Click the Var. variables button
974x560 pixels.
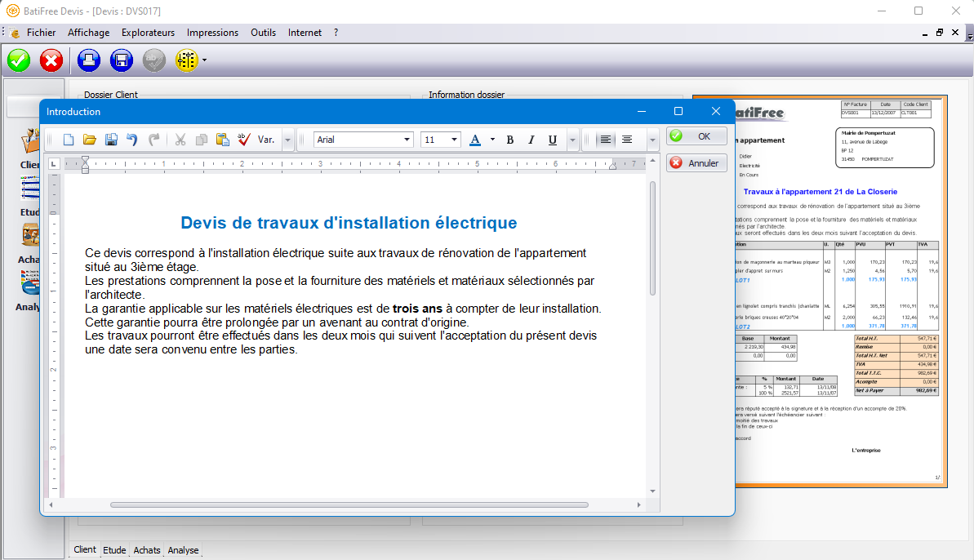[x=266, y=140]
